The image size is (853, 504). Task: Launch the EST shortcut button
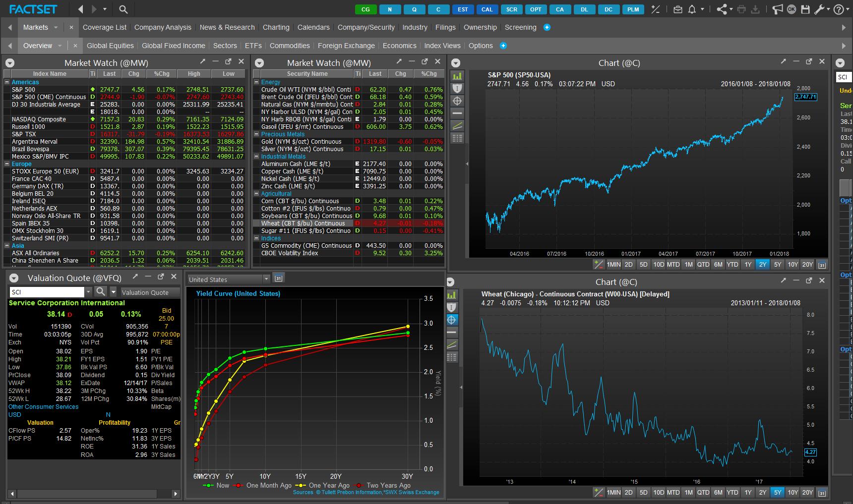pyautogui.click(x=463, y=9)
